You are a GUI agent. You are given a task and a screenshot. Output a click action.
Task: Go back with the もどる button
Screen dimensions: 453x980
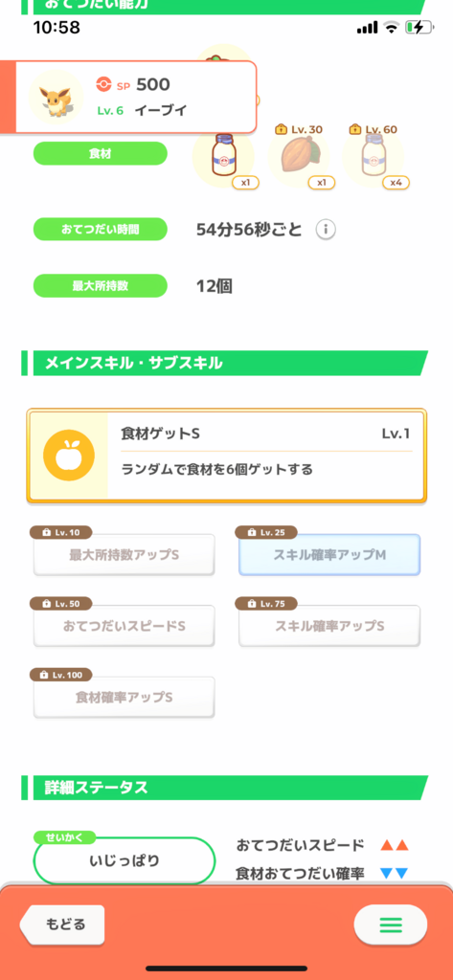pos(62,924)
